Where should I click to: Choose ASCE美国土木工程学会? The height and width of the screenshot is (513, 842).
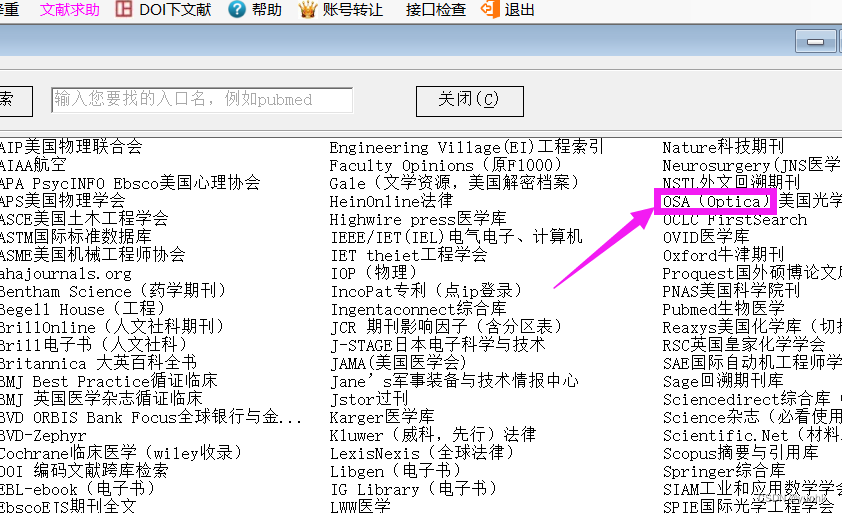pyautogui.click(x=84, y=219)
